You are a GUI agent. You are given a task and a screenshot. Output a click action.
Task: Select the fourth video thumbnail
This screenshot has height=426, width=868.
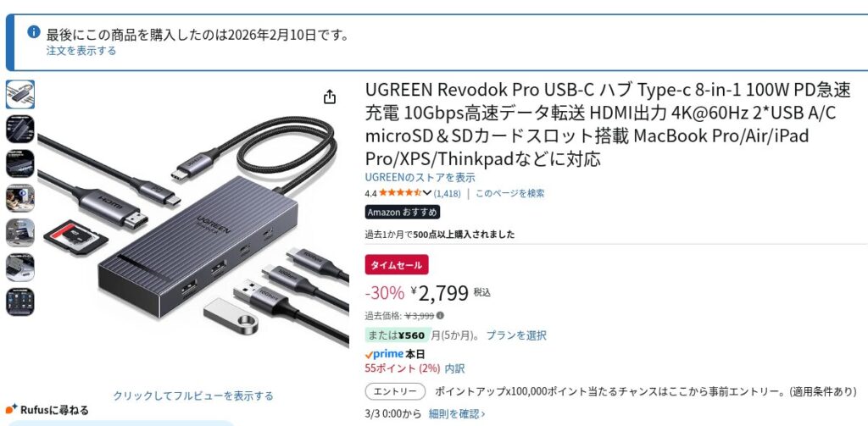pos(20,198)
